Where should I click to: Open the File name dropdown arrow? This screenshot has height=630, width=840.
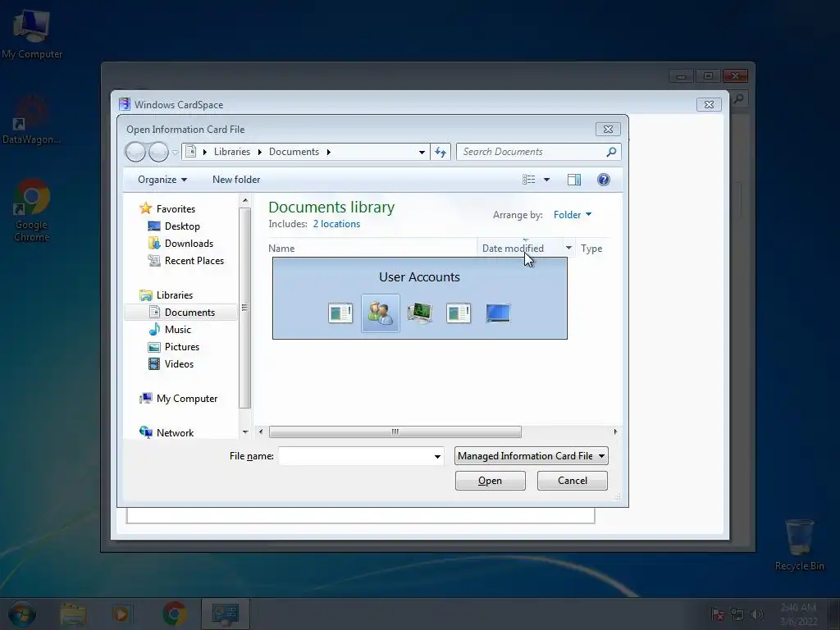pos(438,456)
